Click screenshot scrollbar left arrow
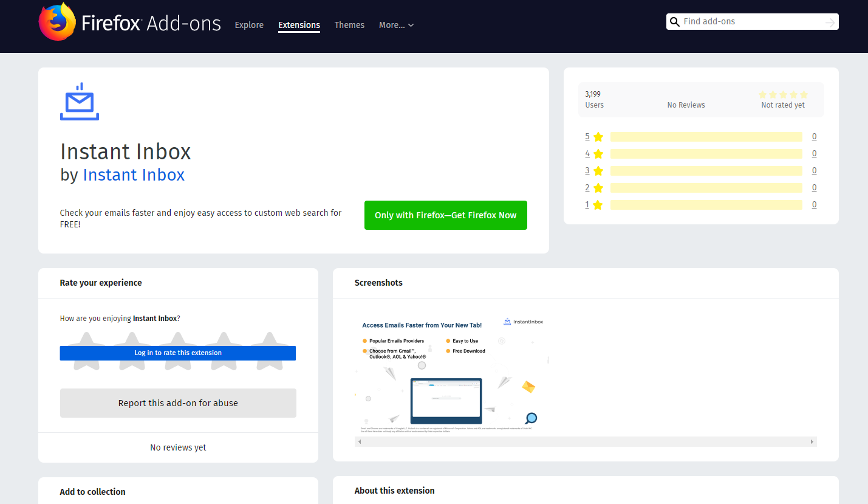This screenshot has height=504, width=868. tap(359, 441)
